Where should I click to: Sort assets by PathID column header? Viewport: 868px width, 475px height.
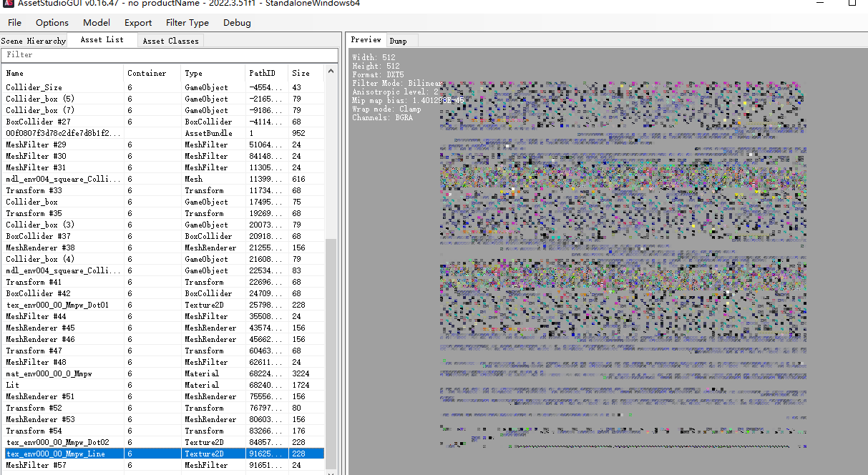(265, 73)
